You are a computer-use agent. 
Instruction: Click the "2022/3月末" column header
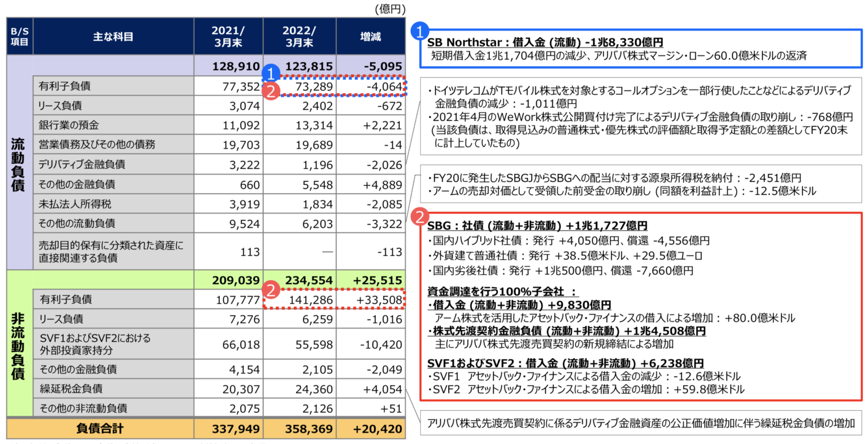(300, 37)
